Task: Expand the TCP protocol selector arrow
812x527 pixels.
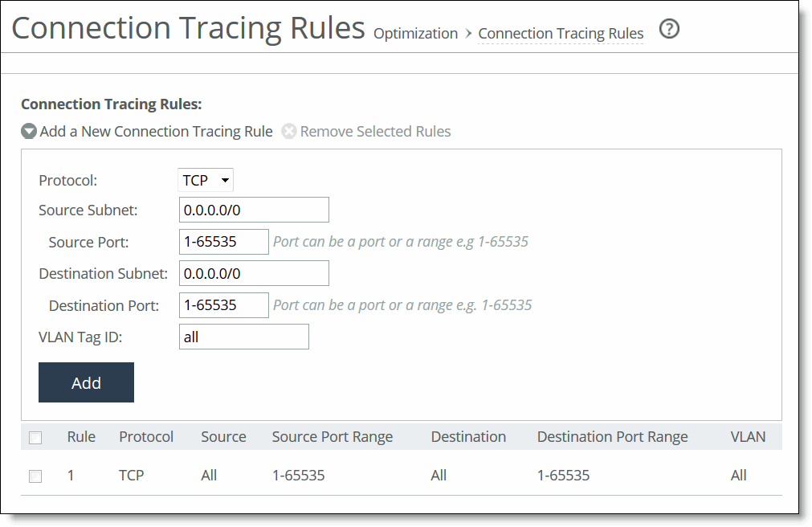Action: coord(226,179)
